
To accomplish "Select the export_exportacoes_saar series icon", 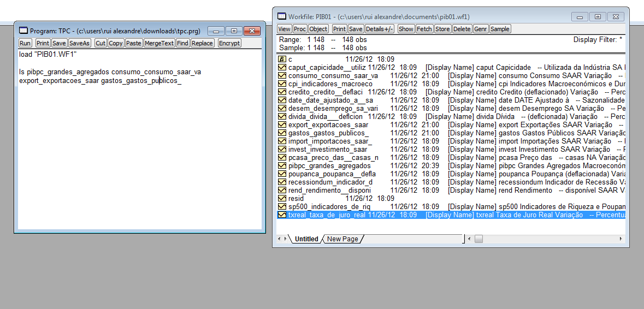I will coord(282,125).
